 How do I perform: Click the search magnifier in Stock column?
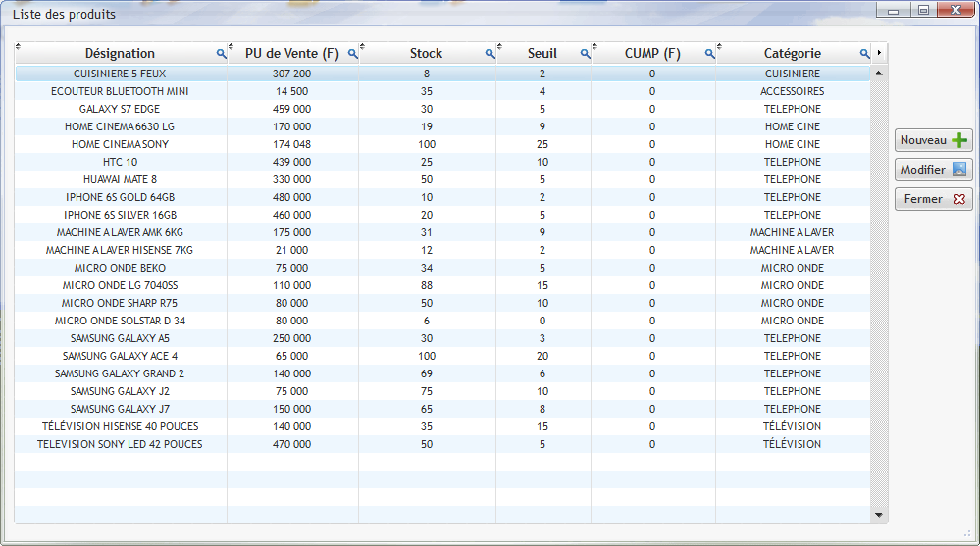[x=490, y=54]
